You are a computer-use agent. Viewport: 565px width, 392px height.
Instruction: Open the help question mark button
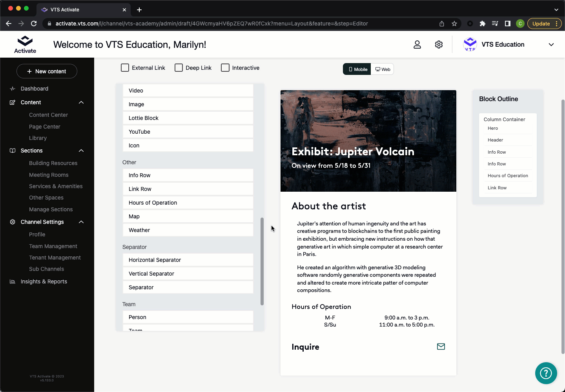(x=546, y=373)
